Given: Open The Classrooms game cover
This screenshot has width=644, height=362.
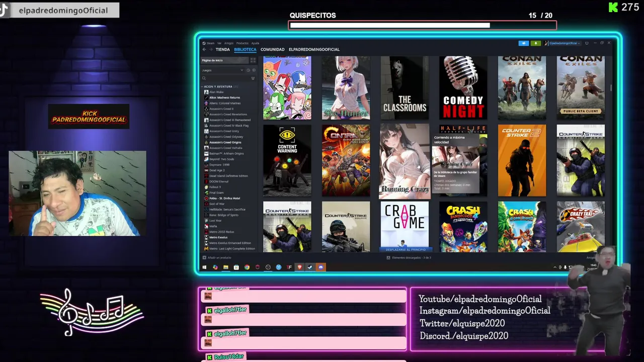Looking at the screenshot, I should 405,87.
